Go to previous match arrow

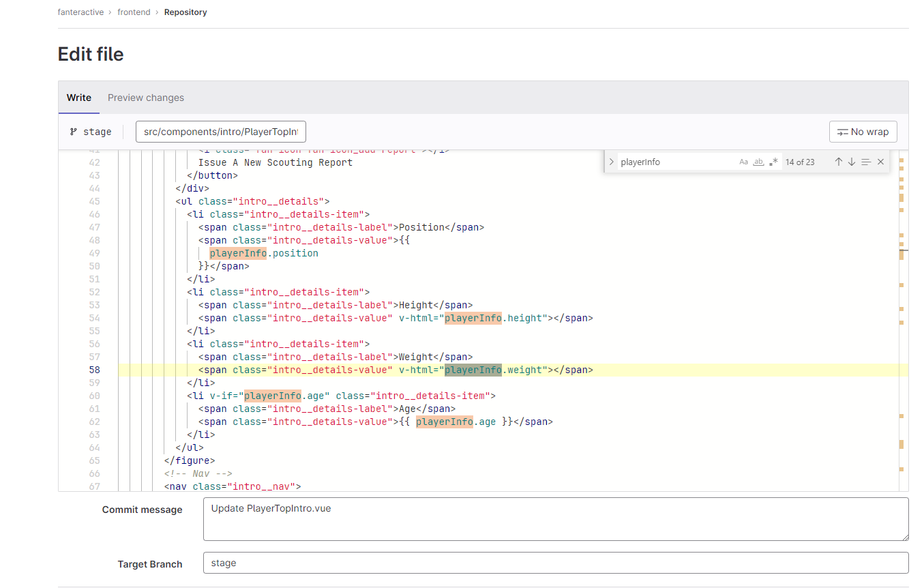point(839,162)
